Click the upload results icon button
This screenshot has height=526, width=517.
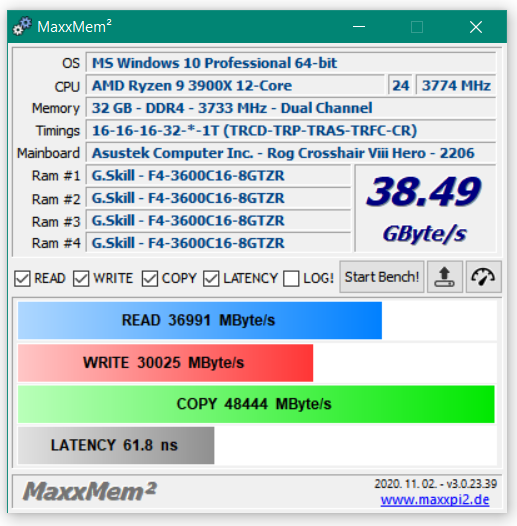(x=445, y=277)
